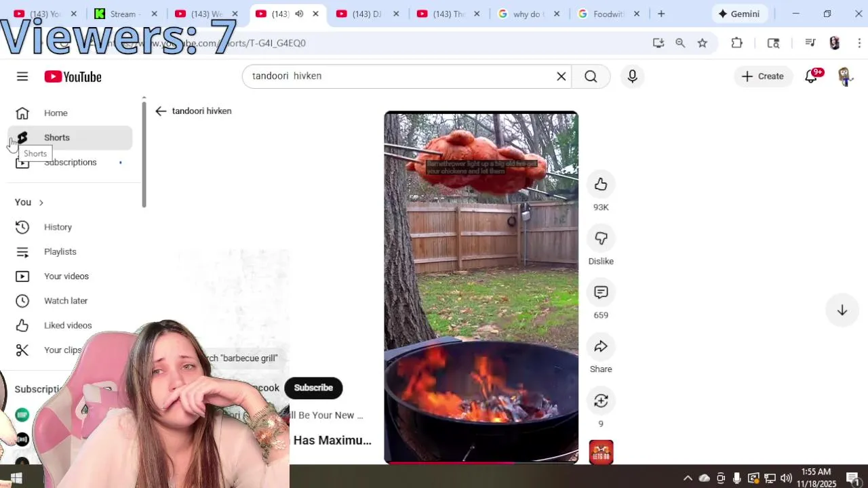
Task: Open the notifications bell
Action: click(811, 77)
